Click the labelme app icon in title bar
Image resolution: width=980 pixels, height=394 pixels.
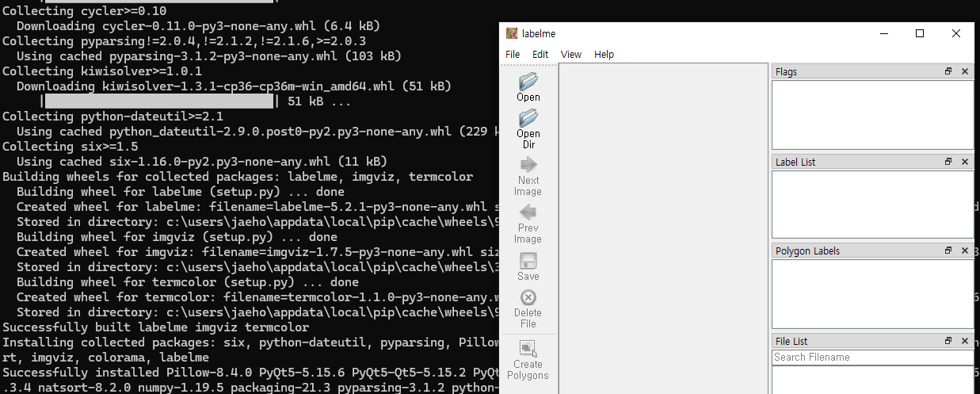(x=513, y=33)
